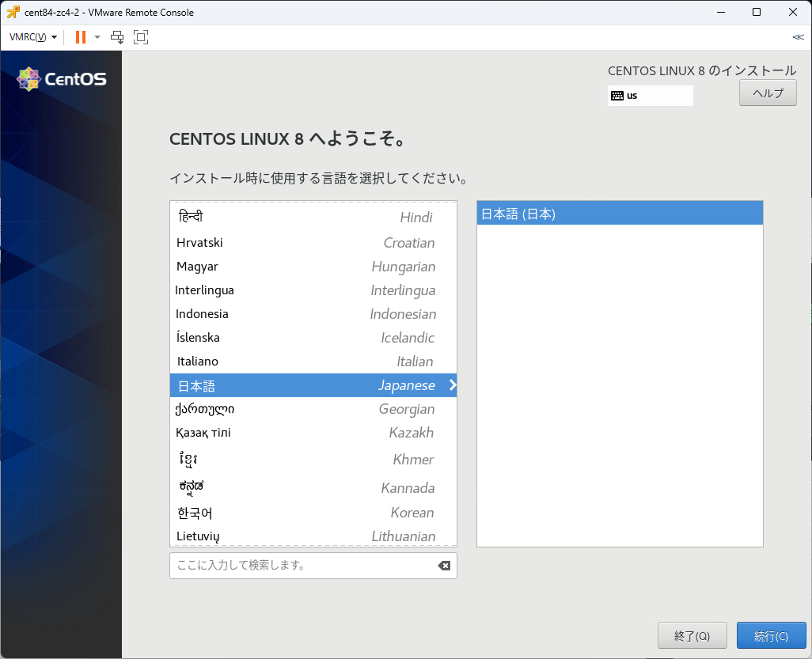Select Italiano (Italian) language row
Viewport: 812px width, 659px height.
coord(313,362)
